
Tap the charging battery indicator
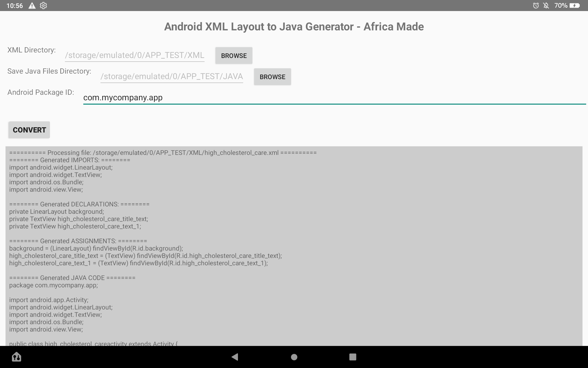pos(575,5)
